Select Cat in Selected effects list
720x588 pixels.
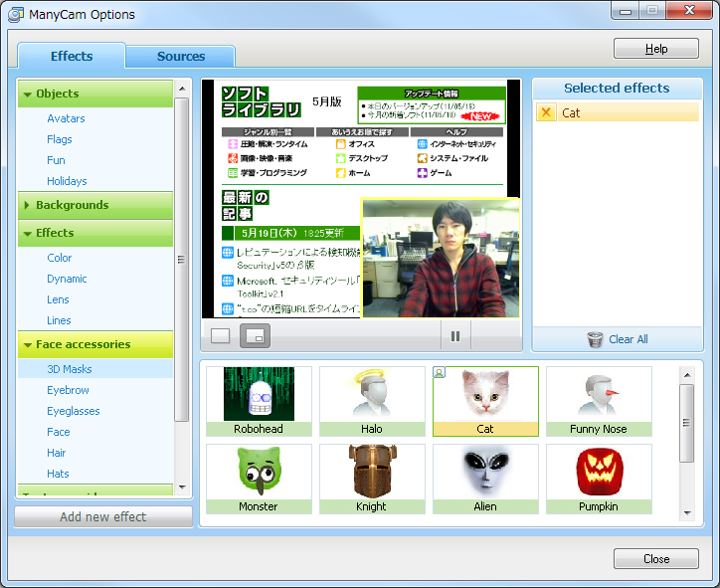618,112
